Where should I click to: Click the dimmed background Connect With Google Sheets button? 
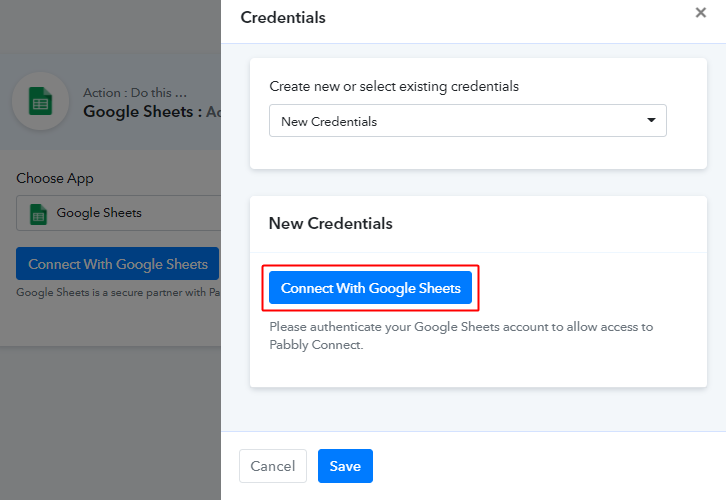pyautogui.click(x=118, y=263)
